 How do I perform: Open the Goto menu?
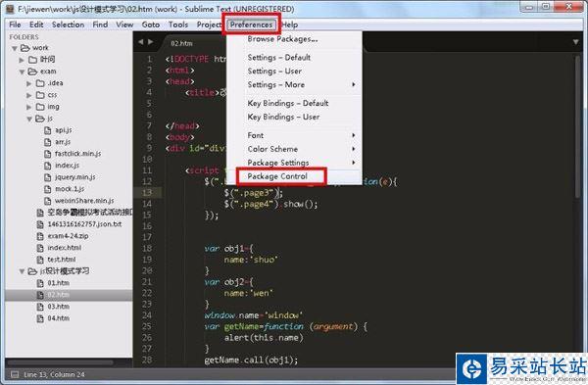(151, 24)
